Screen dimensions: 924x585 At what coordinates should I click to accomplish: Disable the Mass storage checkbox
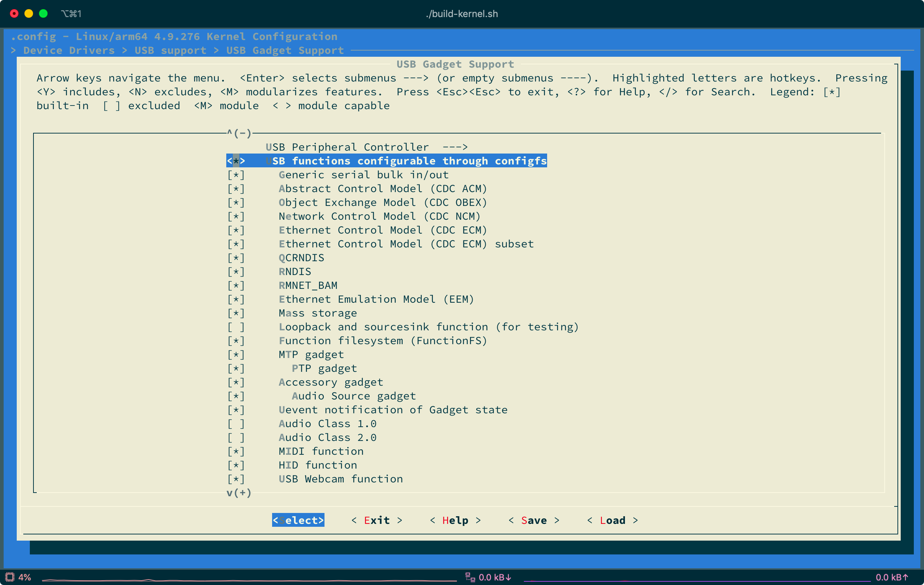(236, 313)
